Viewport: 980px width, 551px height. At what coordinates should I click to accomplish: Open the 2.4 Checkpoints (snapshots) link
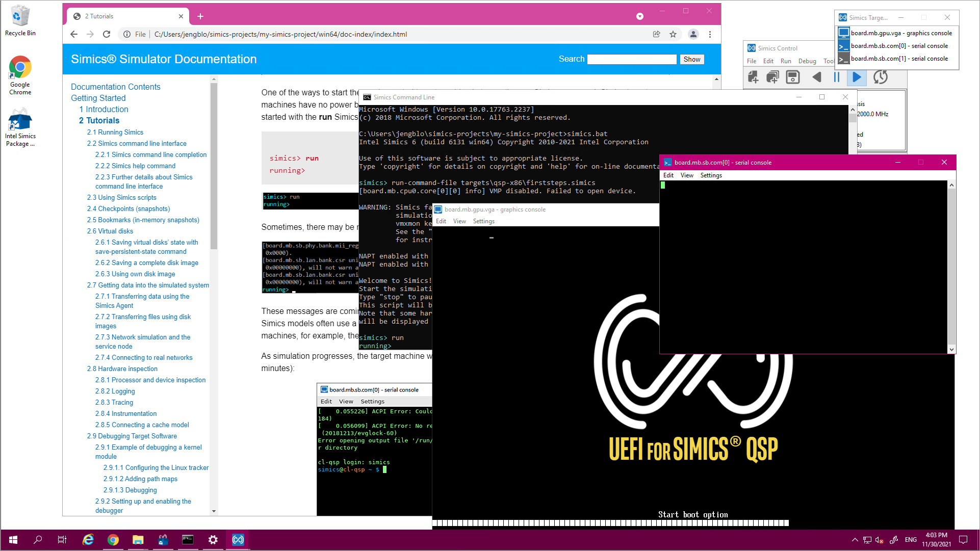[128, 208]
